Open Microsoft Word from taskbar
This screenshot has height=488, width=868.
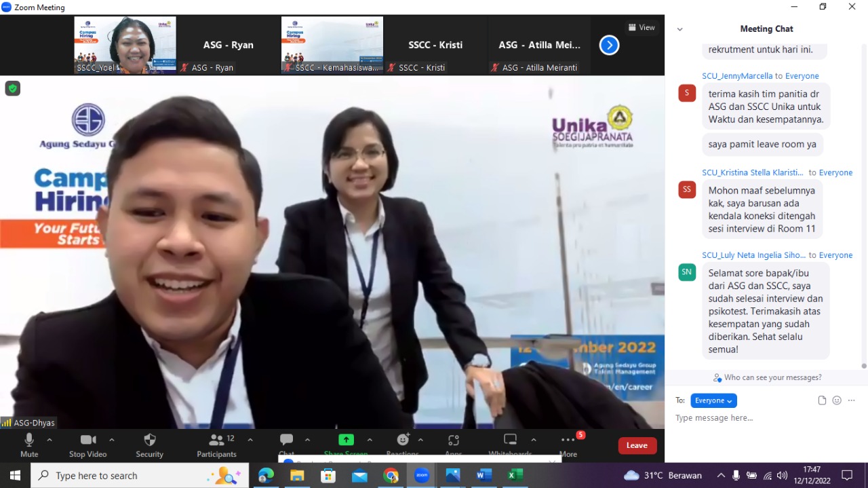click(484, 475)
